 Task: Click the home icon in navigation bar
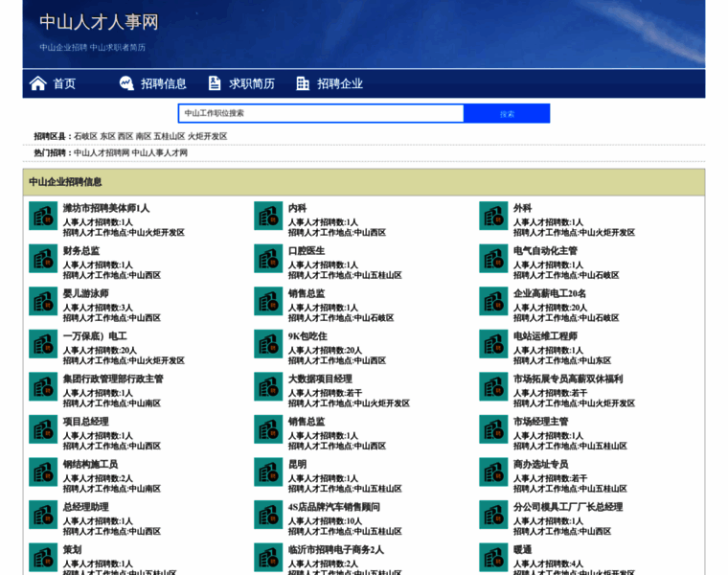coord(38,83)
